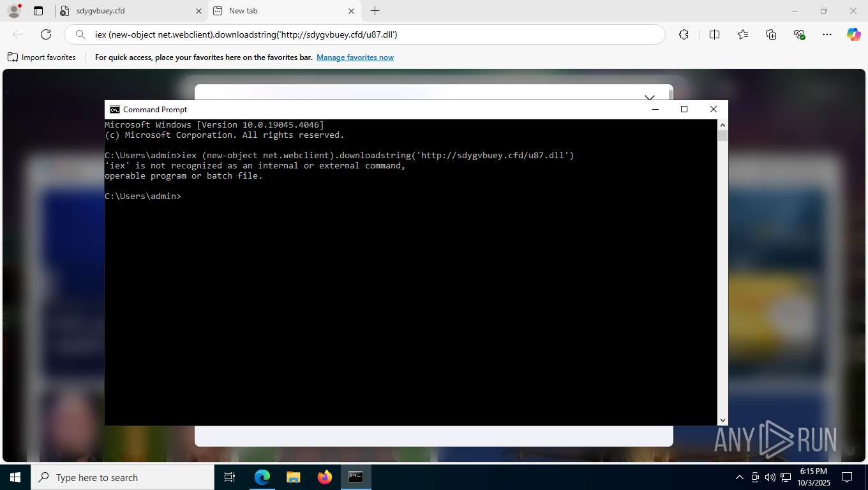
Task: Click the Command Prompt scrollbar thumb
Action: click(722, 135)
